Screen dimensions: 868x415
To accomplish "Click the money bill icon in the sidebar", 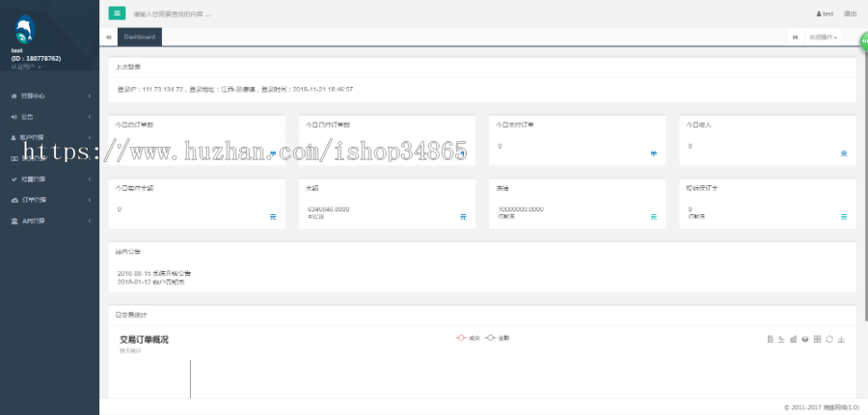I will (14, 158).
